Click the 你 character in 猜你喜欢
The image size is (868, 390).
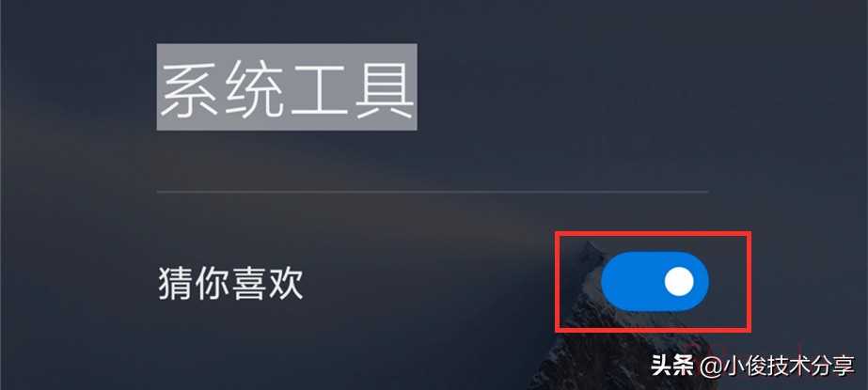click(x=213, y=283)
